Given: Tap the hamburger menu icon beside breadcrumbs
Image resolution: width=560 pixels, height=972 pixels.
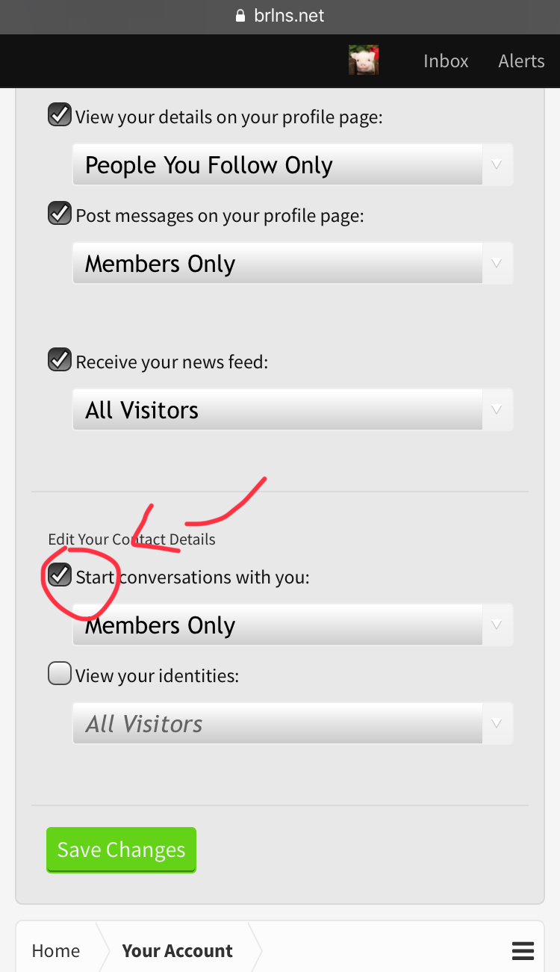Looking at the screenshot, I should click(x=523, y=951).
